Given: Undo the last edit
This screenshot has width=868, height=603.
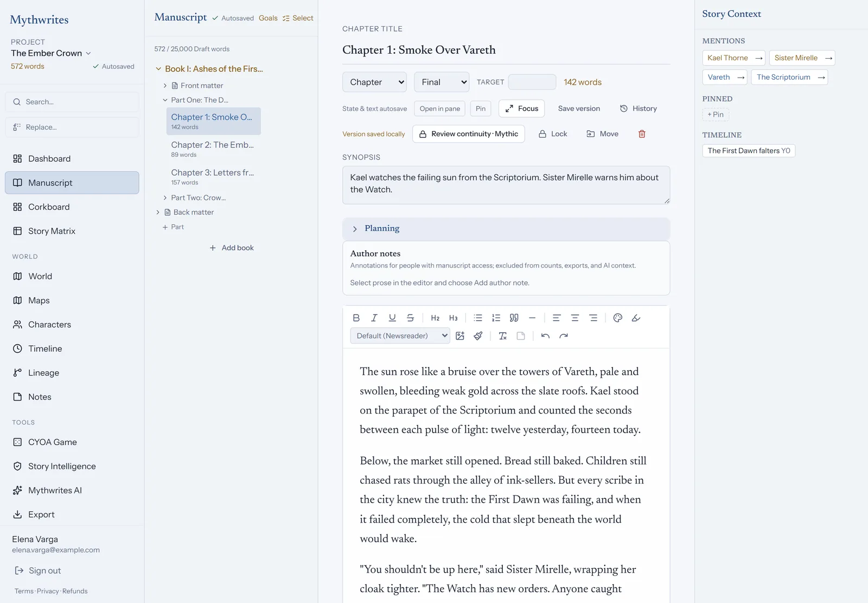Looking at the screenshot, I should (545, 336).
